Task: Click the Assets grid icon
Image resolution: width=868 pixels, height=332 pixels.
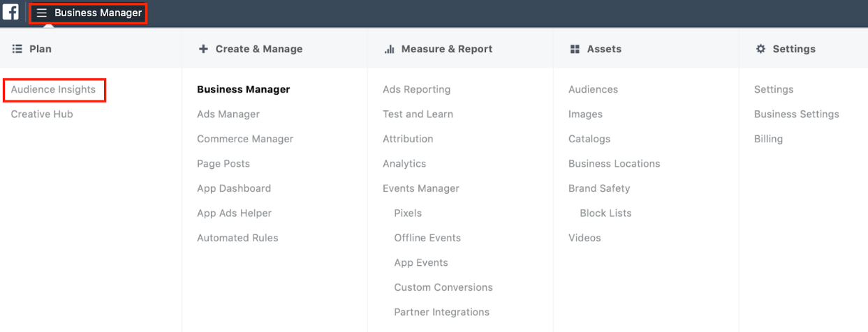Action: pos(575,49)
